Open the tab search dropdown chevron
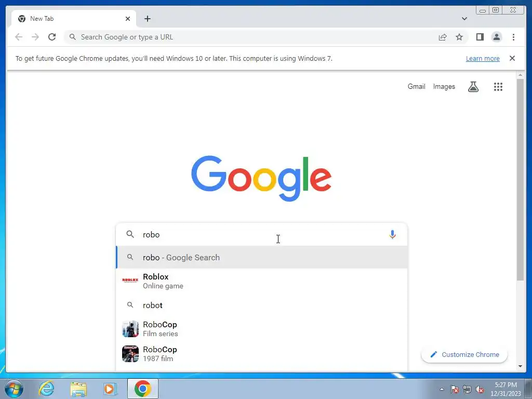This screenshot has height=399, width=532. click(464, 19)
